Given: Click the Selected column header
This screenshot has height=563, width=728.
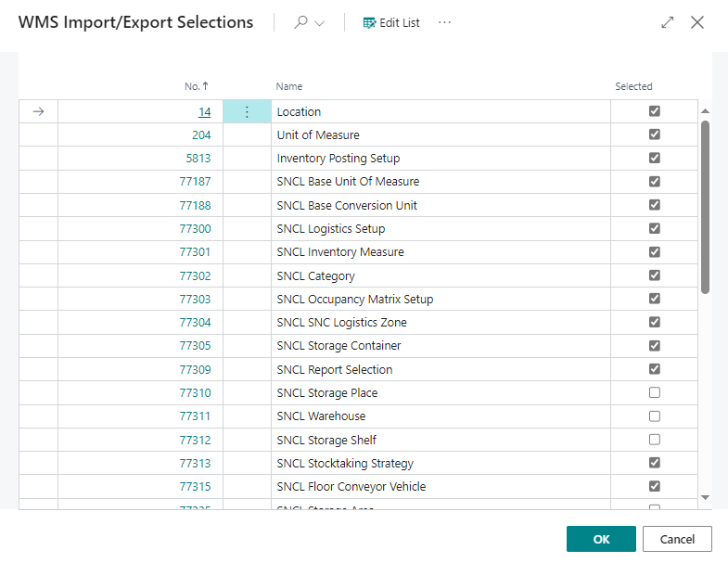Looking at the screenshot, I should click(633, 86).
